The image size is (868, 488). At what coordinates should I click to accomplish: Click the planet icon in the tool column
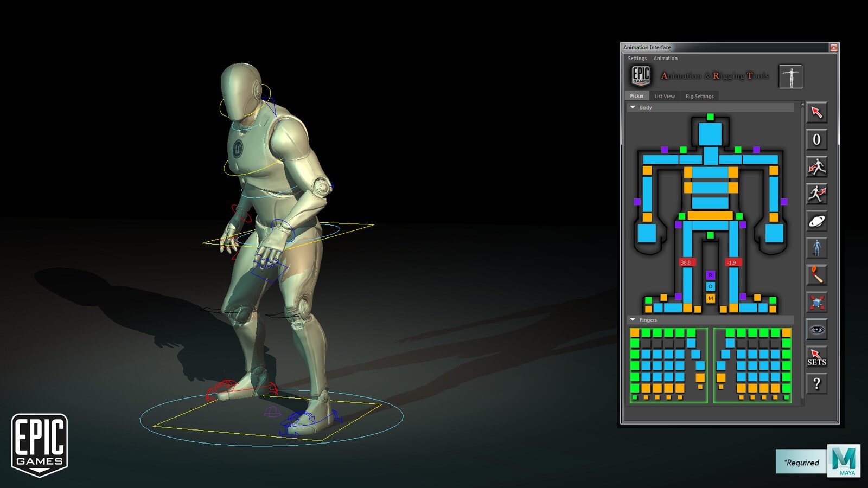pos(816,221)
